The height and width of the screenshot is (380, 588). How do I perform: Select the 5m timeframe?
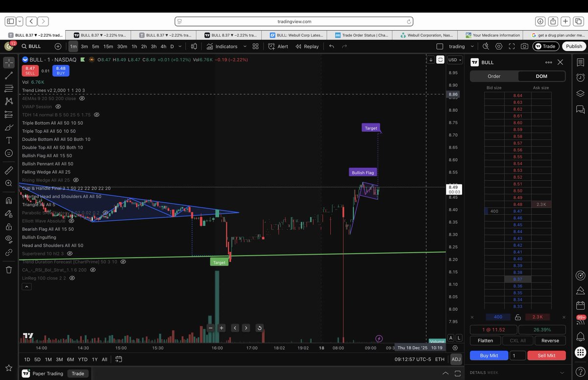click(96, 47)
